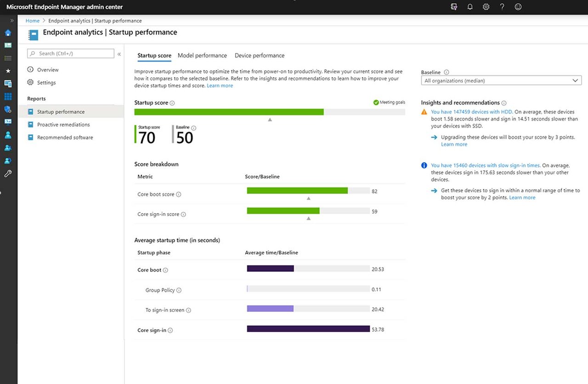Open the Dashboard icon in left rail
Image resolution: width=588 pixels, height=384 pixels.
[x=8, y=45]
